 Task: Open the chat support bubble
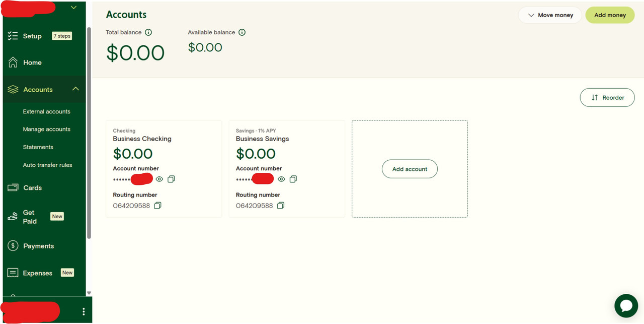(626, 306)
